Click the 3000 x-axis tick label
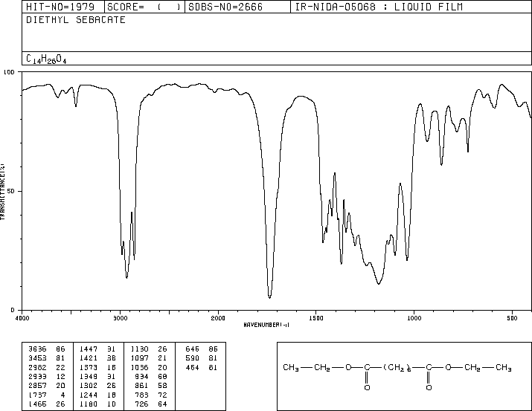 tap(120, 318)
